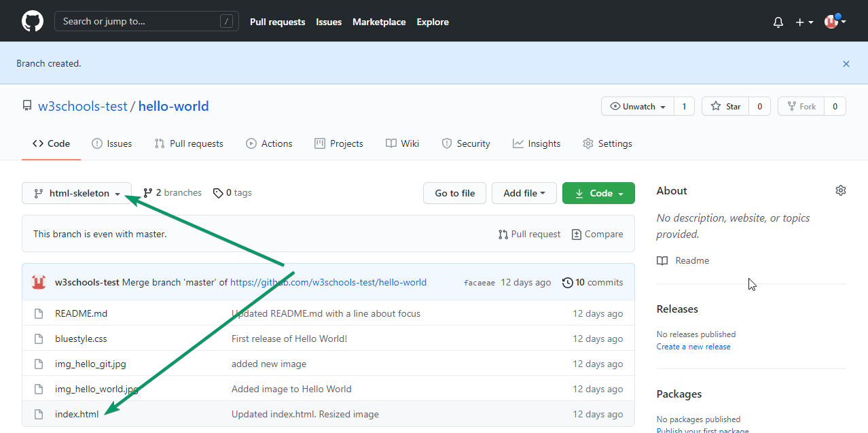Open the notifications bell

click(777, 22)
